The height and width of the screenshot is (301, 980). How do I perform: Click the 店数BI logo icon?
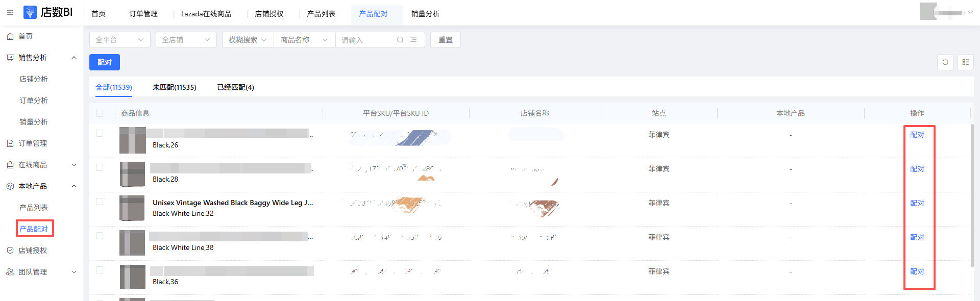(30, 12)
